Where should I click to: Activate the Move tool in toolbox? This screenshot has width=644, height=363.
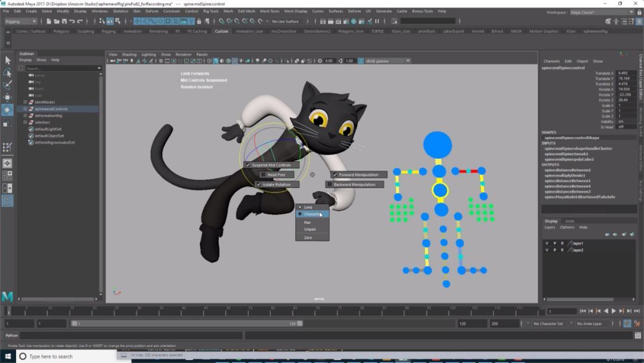click(x=7, y=97)
